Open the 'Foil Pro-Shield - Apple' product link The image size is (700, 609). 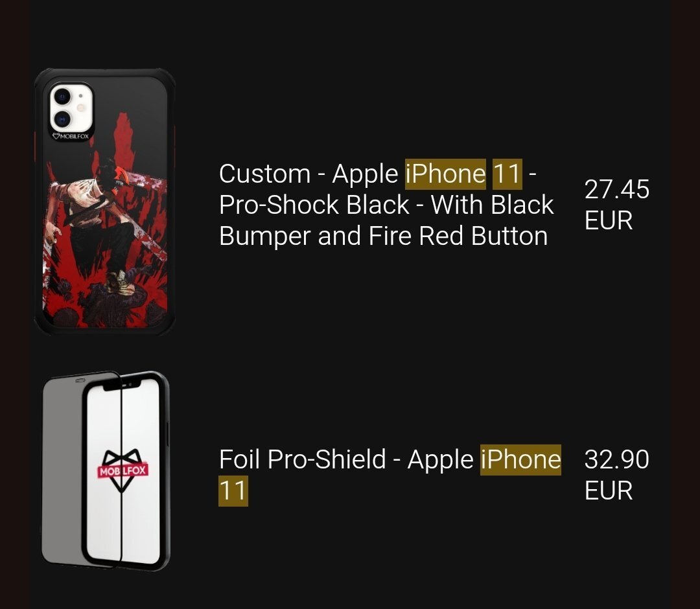346,459
